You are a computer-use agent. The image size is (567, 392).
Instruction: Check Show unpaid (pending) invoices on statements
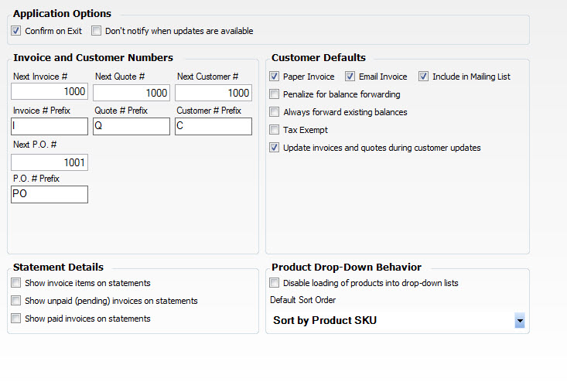pyautogui.click(x=16, y=301)
